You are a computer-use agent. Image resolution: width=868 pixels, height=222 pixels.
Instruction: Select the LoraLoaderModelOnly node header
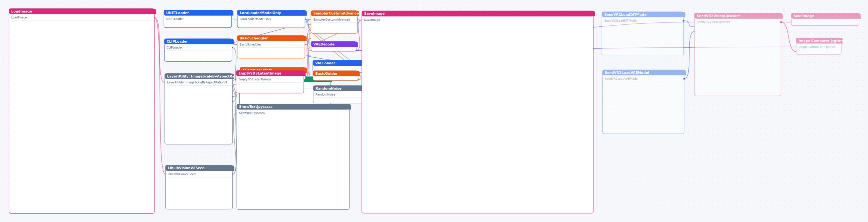[272, 13]
